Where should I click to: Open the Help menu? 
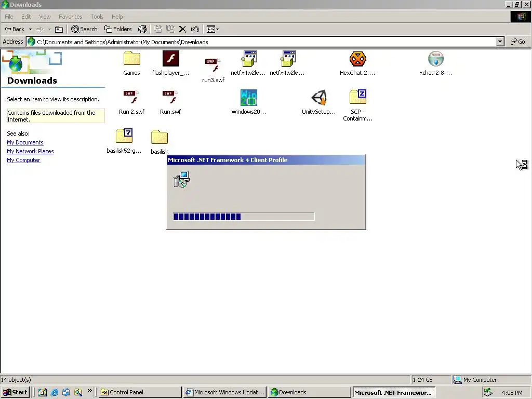tap(117, 17)
